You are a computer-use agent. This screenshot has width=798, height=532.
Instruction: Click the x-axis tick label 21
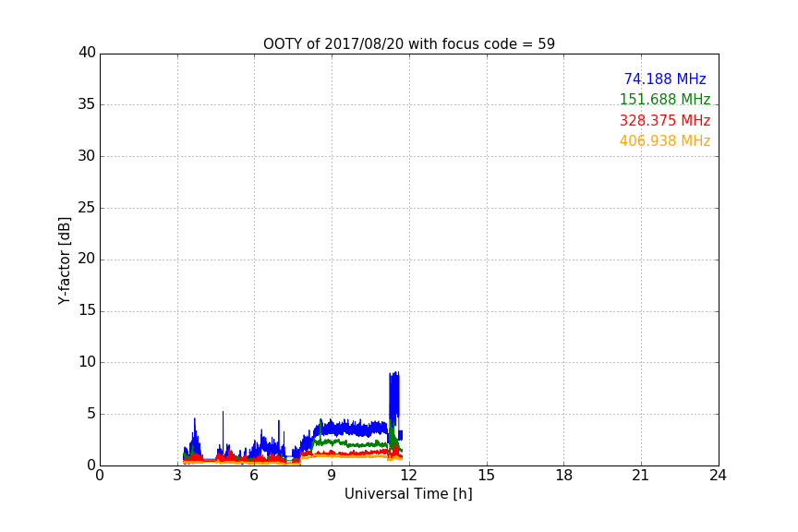(641, 476)
